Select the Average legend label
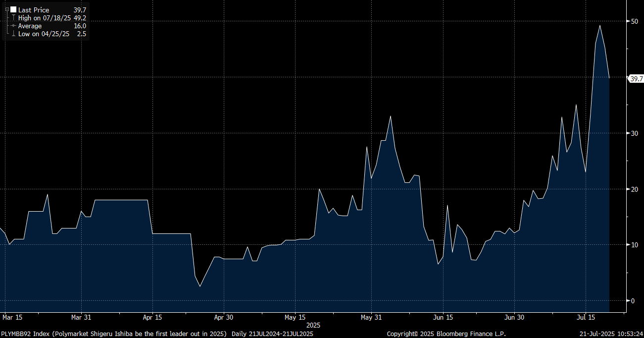The height and width of the screenshot is (338, 644). pyautogui.click(x=30, y=26)
